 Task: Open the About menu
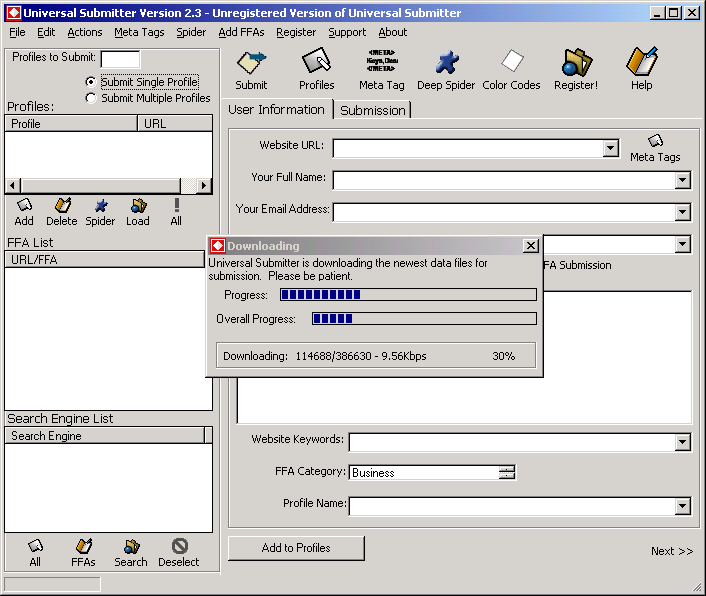(x=393, y=32)
